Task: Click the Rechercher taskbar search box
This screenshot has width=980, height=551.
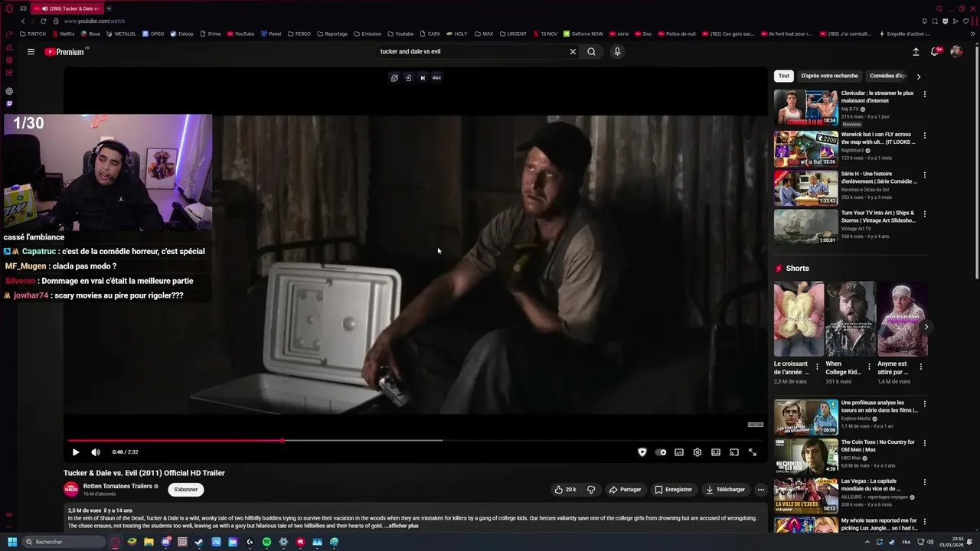Action: 64,542
